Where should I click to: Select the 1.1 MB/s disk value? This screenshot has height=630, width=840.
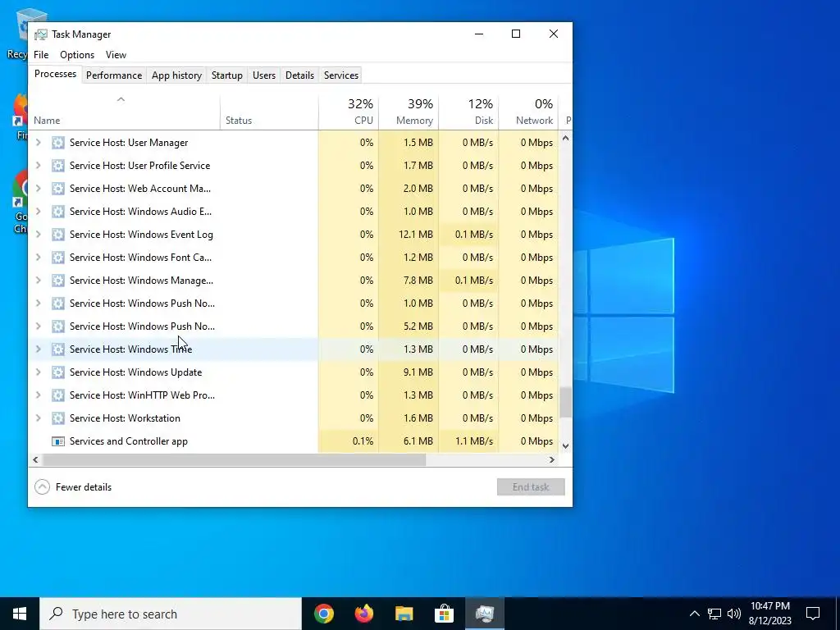pyautogui.click(x=468, y=441)
